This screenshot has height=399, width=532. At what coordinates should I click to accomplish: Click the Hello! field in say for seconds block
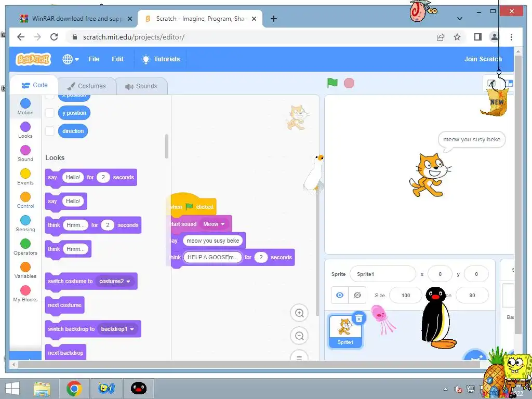coord(73,177)
